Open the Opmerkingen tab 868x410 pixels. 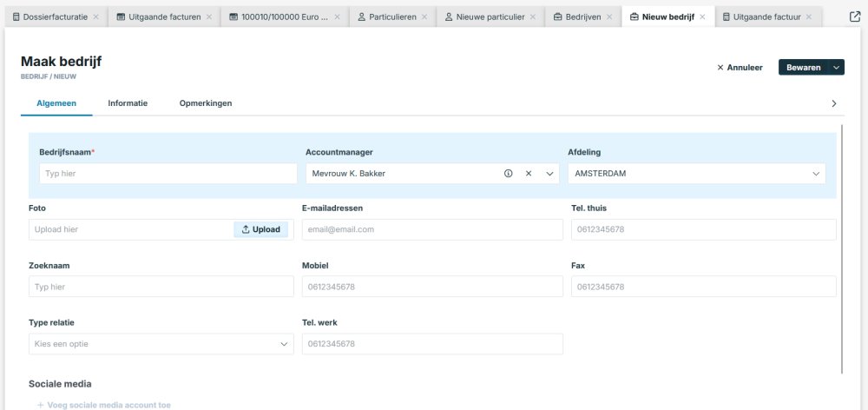click(x=206, y=103)
